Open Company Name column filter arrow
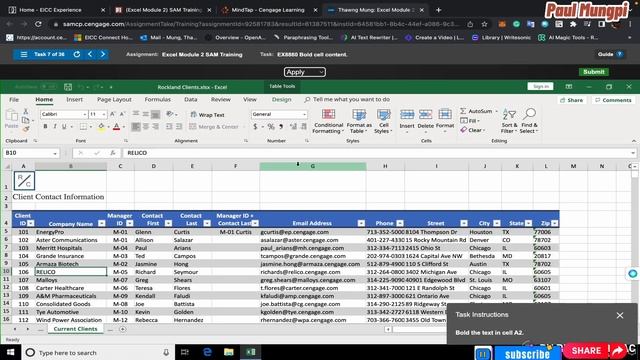640x360 pixels. point(102,223)
